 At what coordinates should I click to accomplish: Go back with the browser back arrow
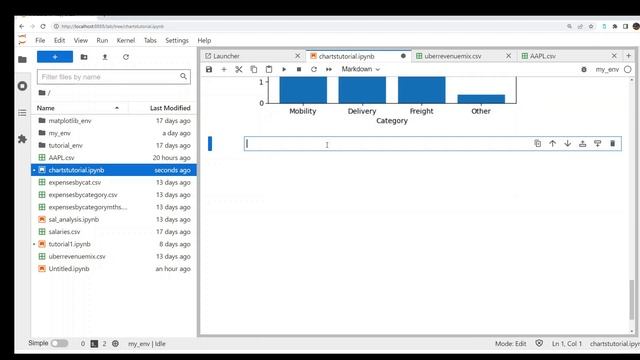pyautogui.click(x=22, y=26)
